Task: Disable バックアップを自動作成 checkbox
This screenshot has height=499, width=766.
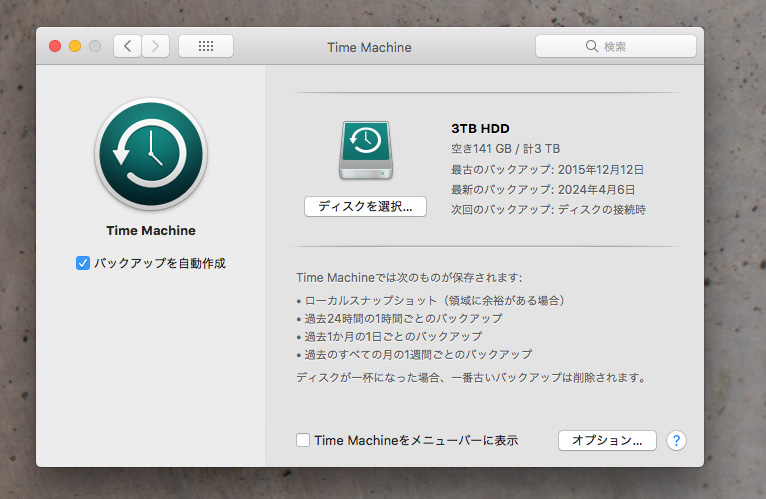Action: pyautogui.click(x=83, y=263)
